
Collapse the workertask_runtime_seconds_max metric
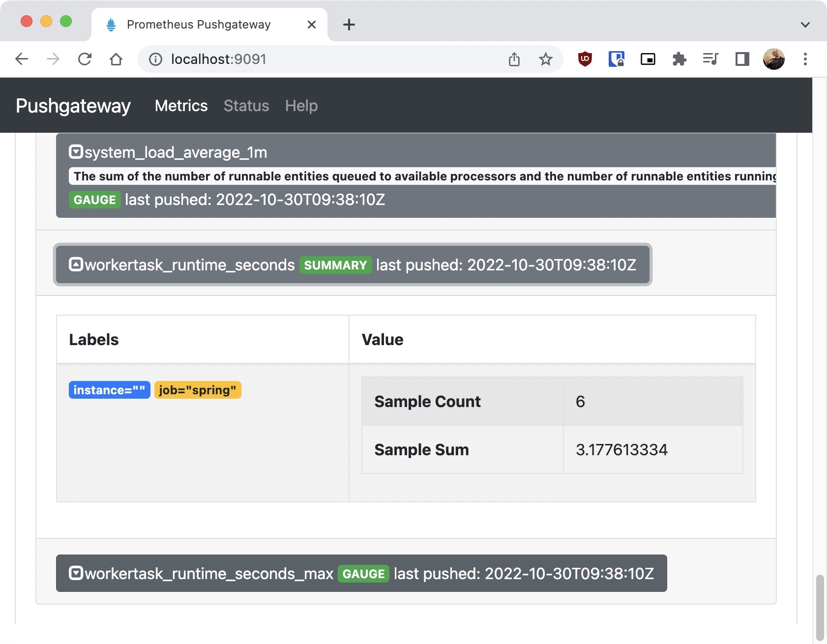[x=75, y=573]
